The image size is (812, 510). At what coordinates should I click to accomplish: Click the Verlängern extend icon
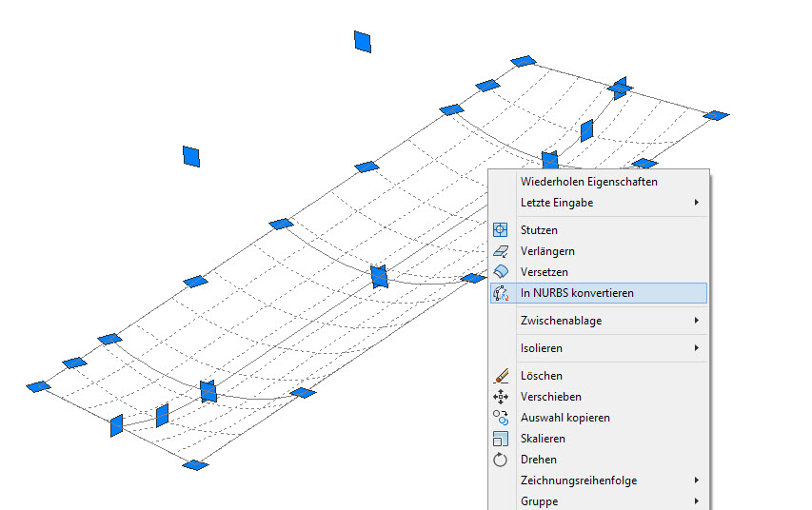501,251
